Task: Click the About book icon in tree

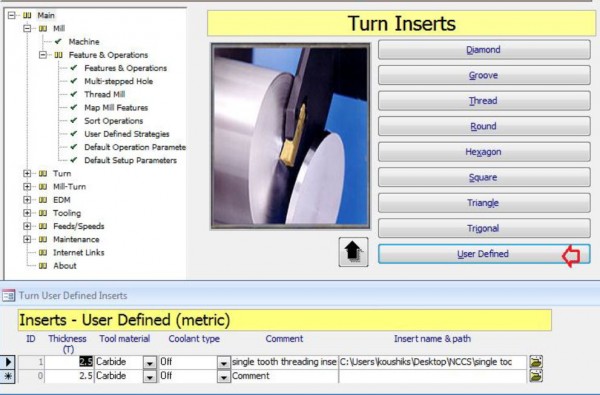Action: pyautogui.click(x=43, y=266)
